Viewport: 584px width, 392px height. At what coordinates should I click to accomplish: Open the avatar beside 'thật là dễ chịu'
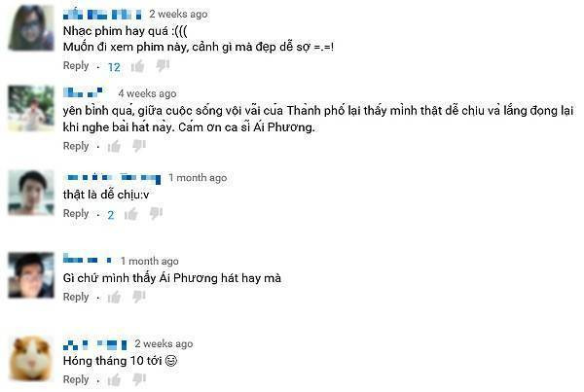(31, 193)
